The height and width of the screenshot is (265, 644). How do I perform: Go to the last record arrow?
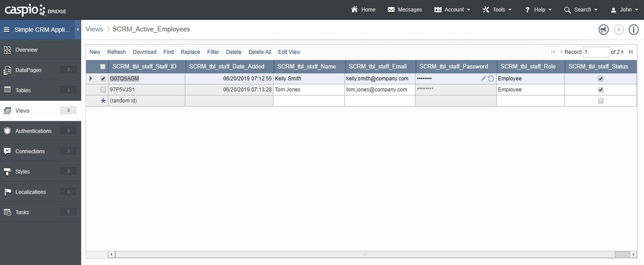pyautogui.click(x=631, y=52)
